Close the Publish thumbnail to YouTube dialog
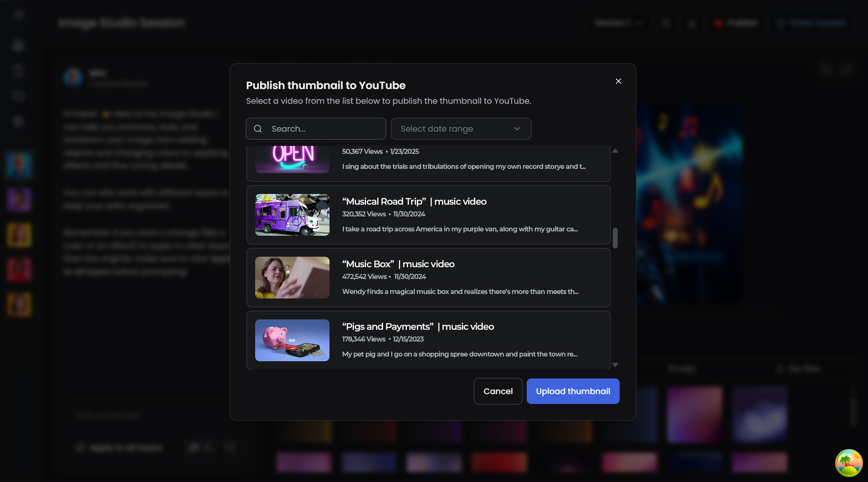Screen dimensions: 868x482 pos(618,81)
